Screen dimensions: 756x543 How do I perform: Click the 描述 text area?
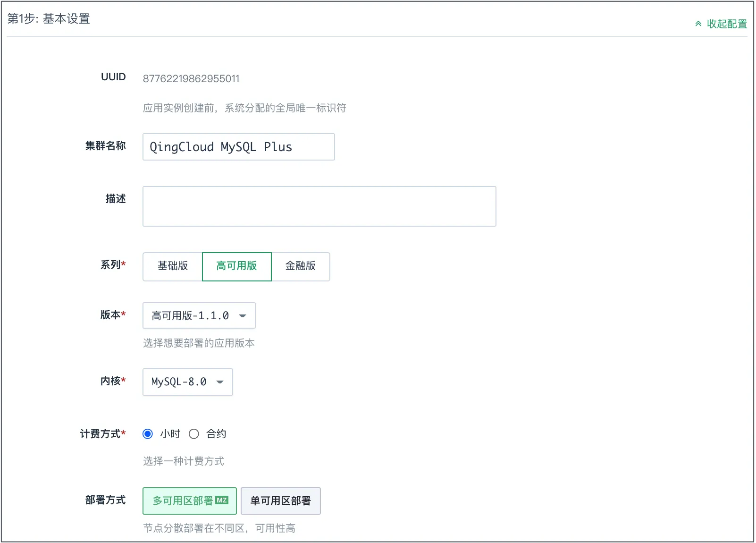pyautogui.click(x=319, y=206)
